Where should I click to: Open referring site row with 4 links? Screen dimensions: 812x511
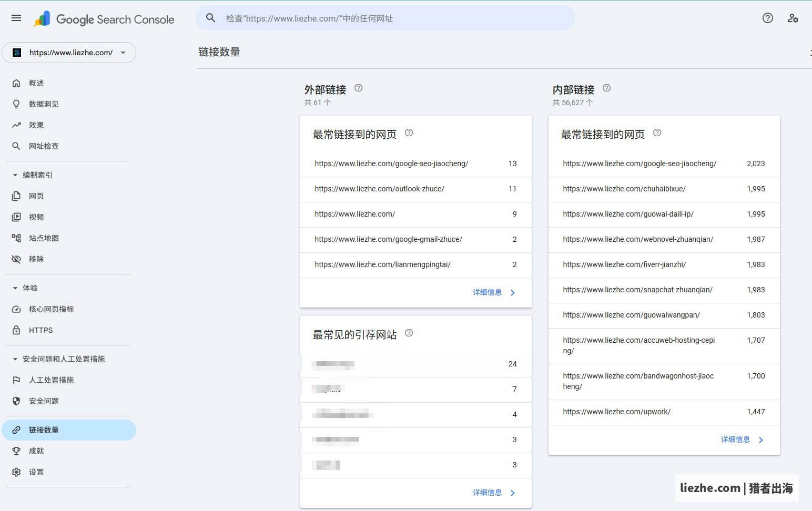click(416, 415)
